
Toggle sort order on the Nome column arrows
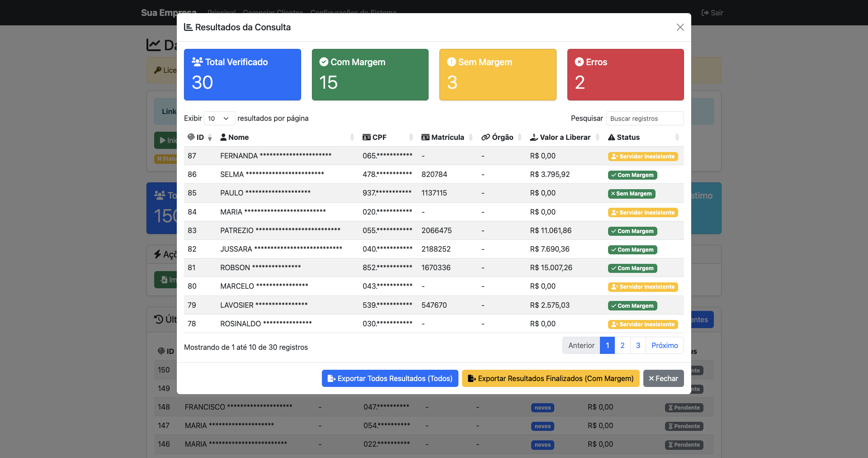[x=352, y=137]
